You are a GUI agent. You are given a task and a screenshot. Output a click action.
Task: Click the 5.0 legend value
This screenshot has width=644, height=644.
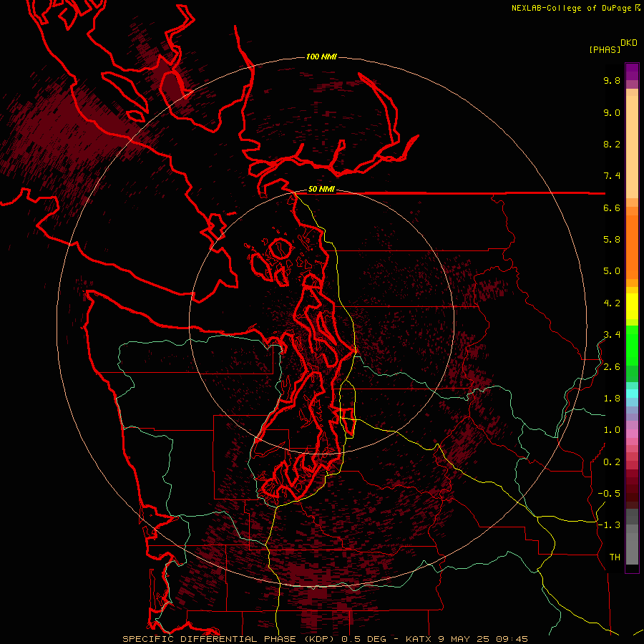point(612,271)
